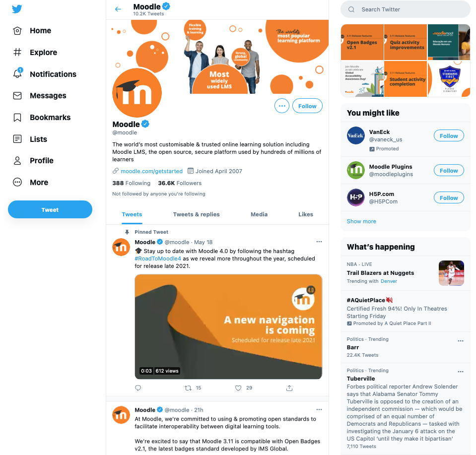Click the Search Twitter field
Viewport: 476px width, 455px height.
point(405,9)
